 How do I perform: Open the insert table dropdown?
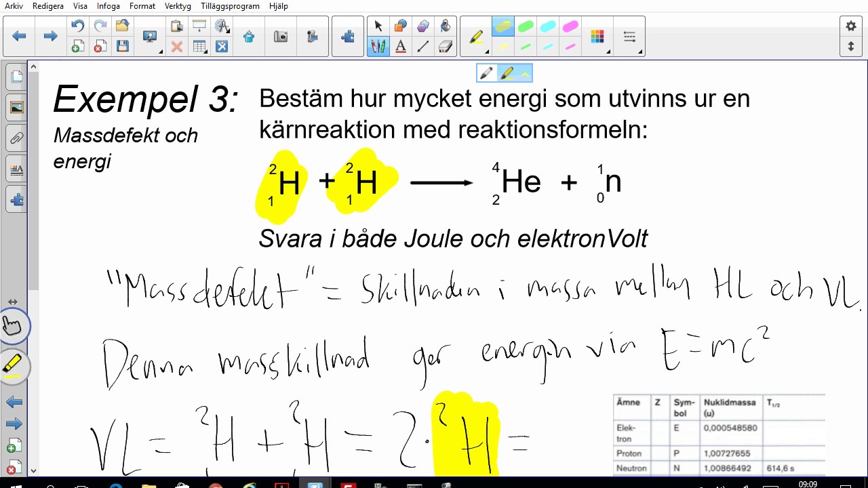point(199,47)
